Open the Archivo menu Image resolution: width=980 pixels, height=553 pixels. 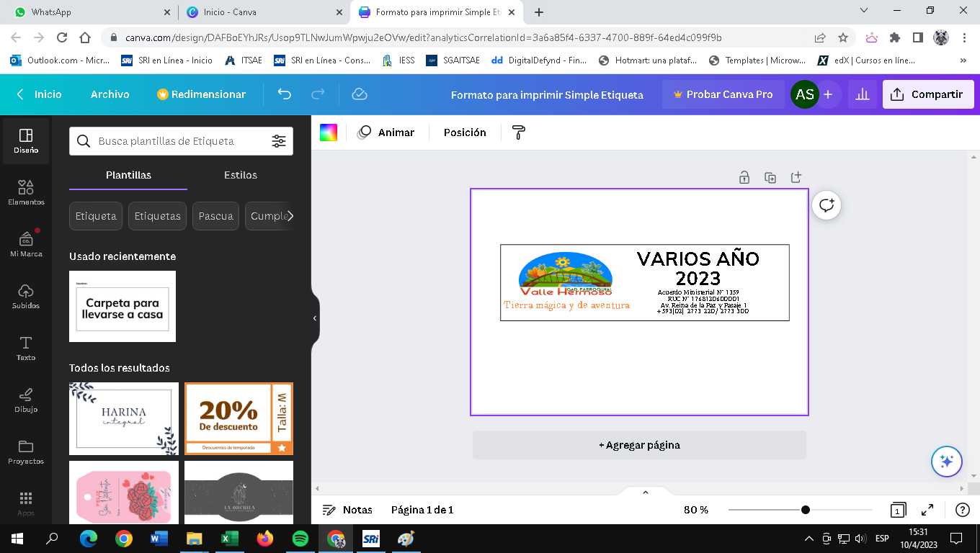tap(110, 94)
